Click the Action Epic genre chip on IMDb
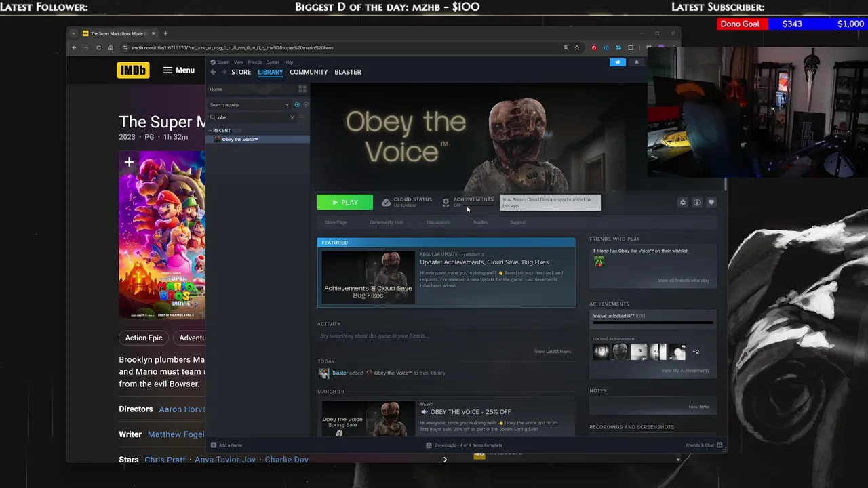The image size is (868, 488). tap(144, 338)
